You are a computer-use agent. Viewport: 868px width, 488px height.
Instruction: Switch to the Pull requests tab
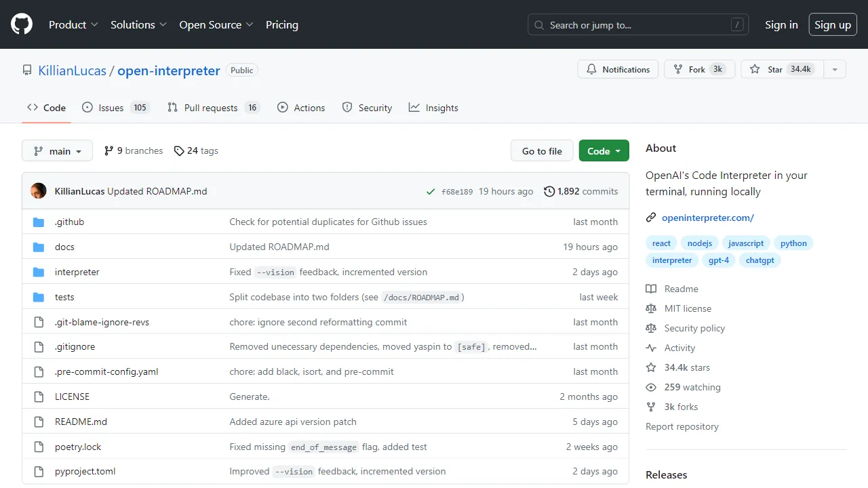213,108
